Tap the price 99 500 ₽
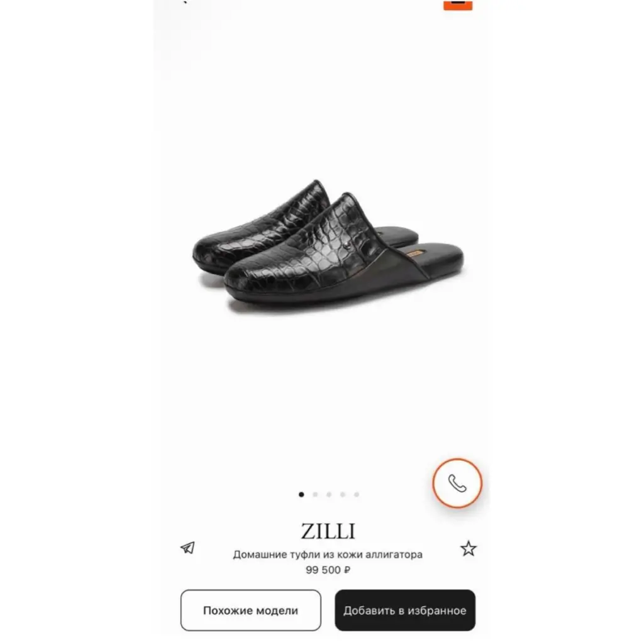The image size is (644, 644). coord(328,570)
